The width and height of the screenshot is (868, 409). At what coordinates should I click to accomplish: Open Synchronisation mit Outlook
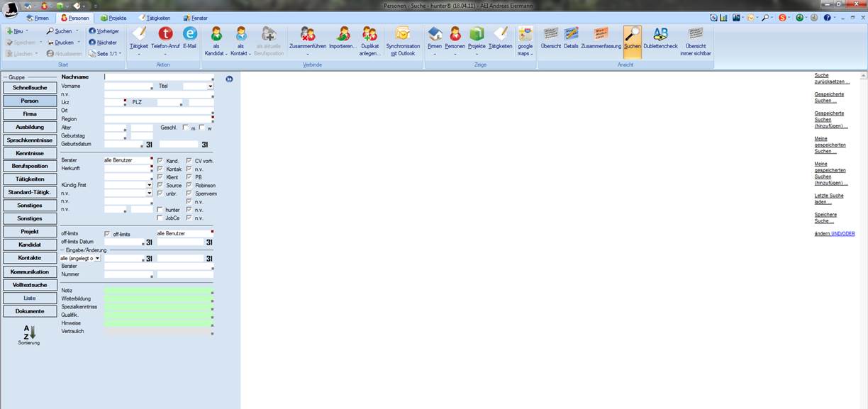403,35
